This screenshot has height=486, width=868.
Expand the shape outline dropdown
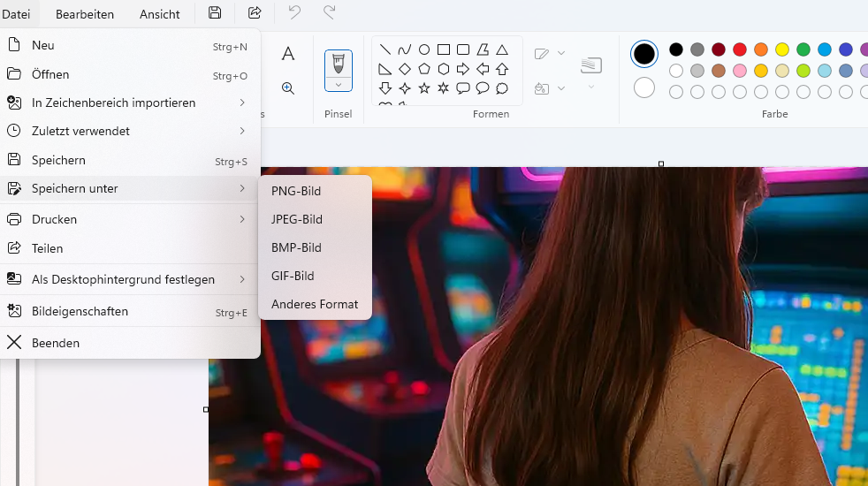pos(561,54)
